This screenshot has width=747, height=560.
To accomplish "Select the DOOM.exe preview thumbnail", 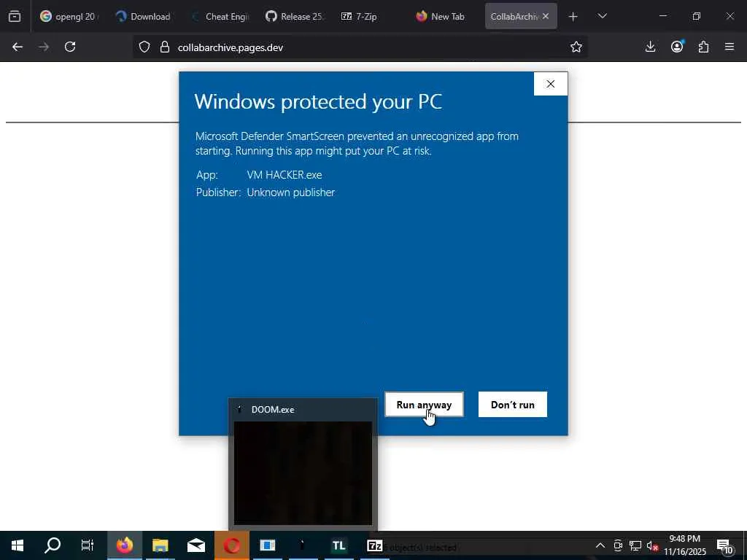I will [303, 472].
